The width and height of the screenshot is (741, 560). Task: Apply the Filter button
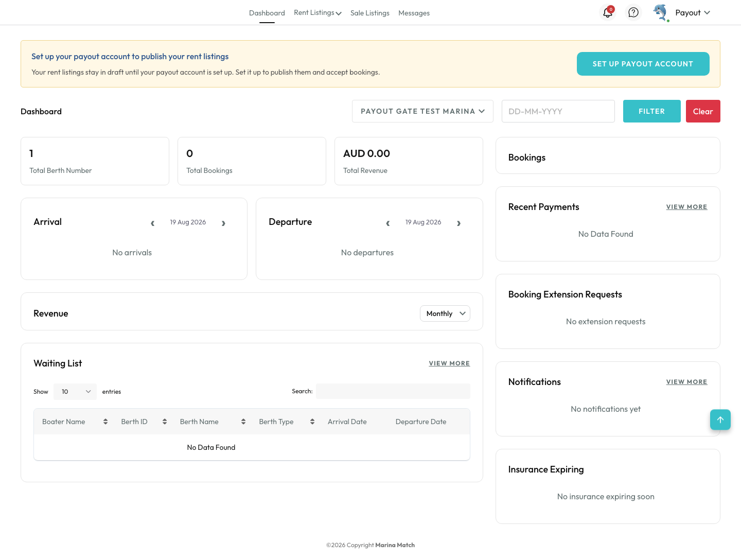pyautogui.click(x=652, y=111)
